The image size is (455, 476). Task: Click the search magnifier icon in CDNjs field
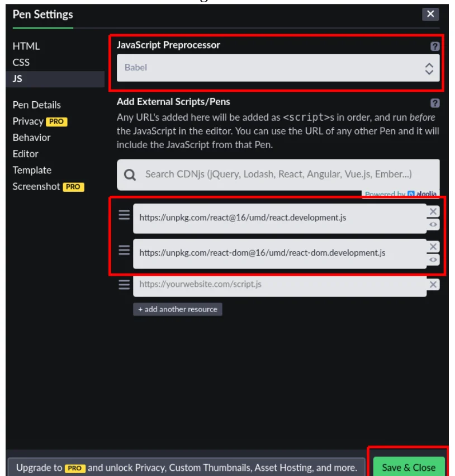pyautogui.click(x=130, y=175)
